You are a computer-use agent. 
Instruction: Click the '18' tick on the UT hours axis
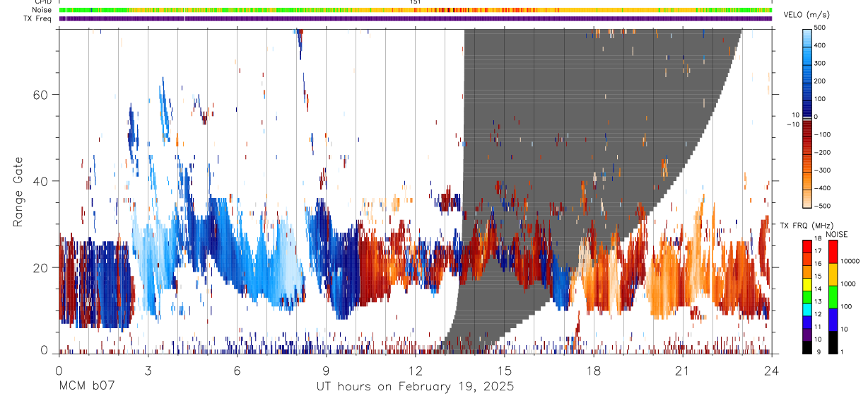[x=593, y=370]
